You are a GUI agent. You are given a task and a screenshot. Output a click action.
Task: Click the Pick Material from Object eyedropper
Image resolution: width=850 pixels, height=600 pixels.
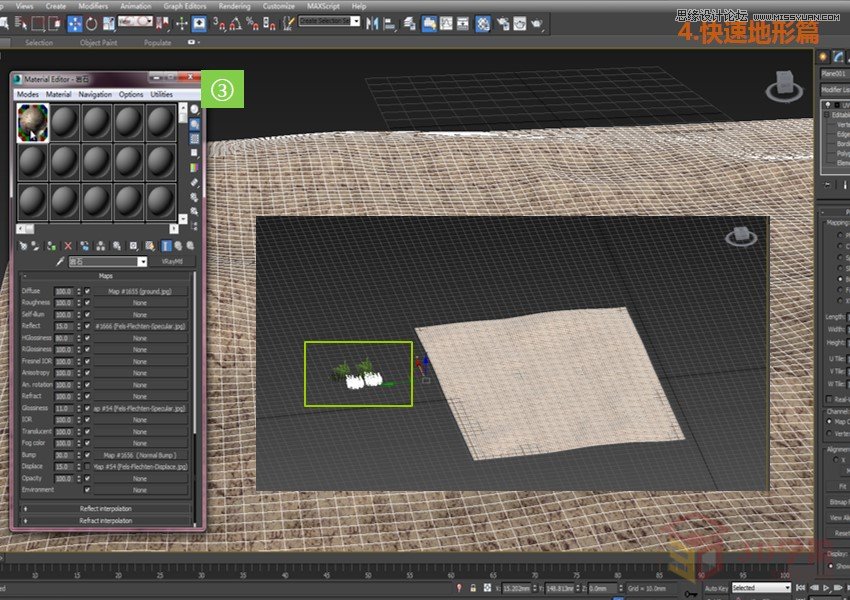pos(58,261)
